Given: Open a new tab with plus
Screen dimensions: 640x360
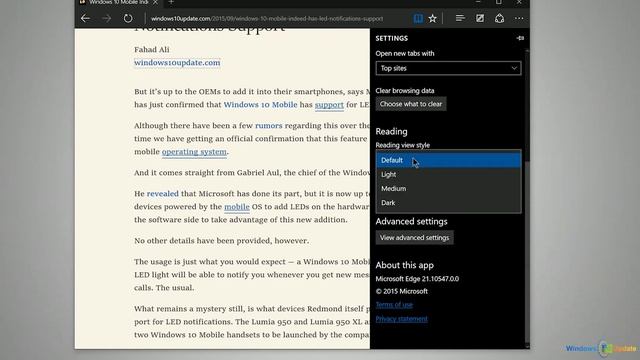Looking at the screenshot, I should click(171, 2).
